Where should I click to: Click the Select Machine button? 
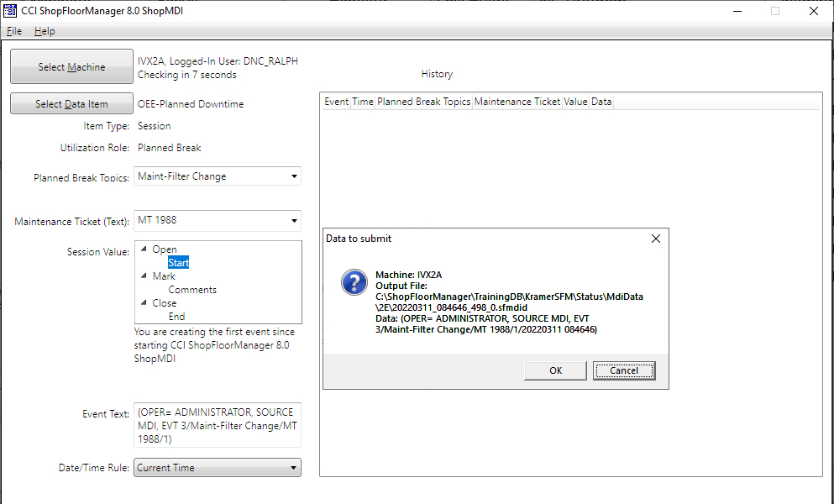(71, 66)
